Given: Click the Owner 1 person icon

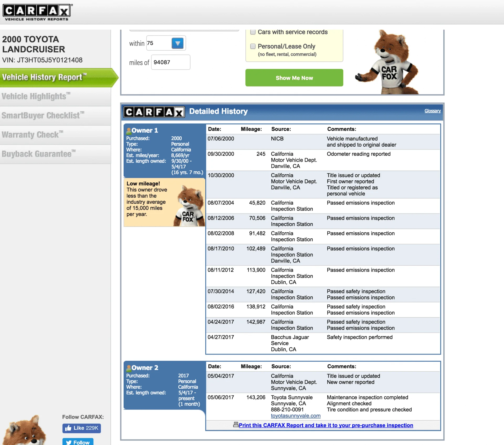Looking at the screenshot, I should click(129, 131).
